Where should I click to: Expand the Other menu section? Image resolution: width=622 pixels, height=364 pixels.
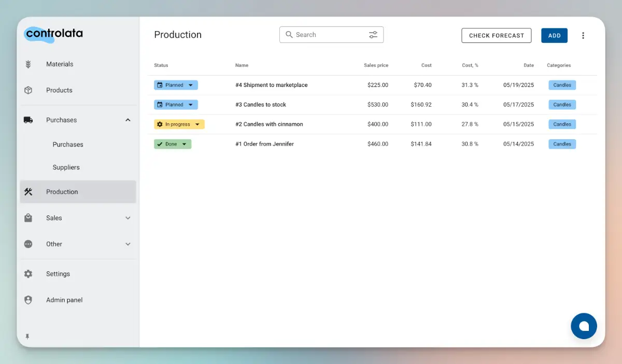[x=128, y=244]
